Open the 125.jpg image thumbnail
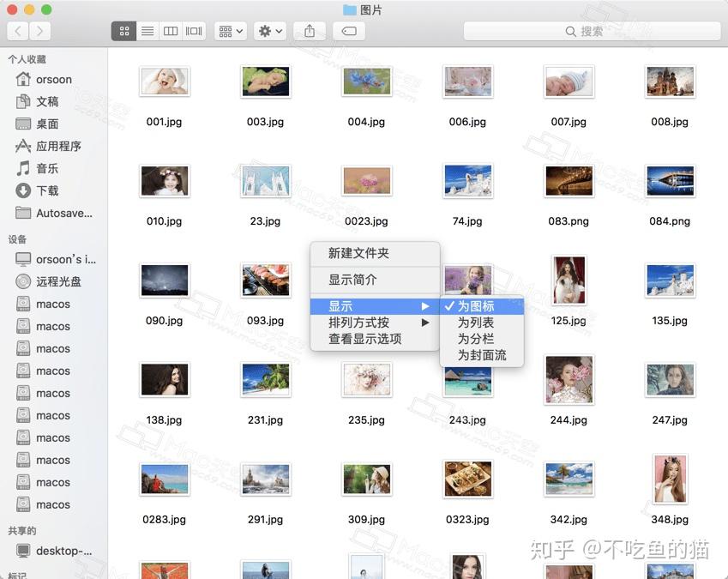 click(x=569, y=280)
